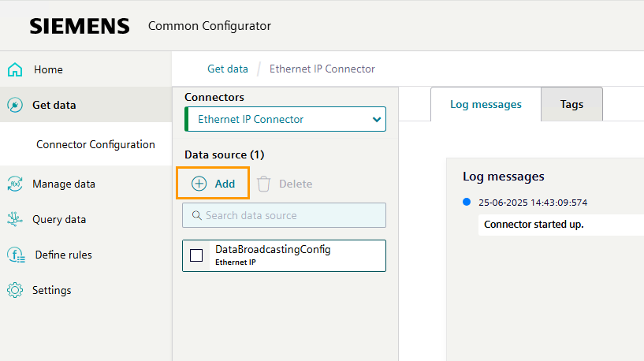Open the Ethernet IP Connector dropdown

coord(285,119)
